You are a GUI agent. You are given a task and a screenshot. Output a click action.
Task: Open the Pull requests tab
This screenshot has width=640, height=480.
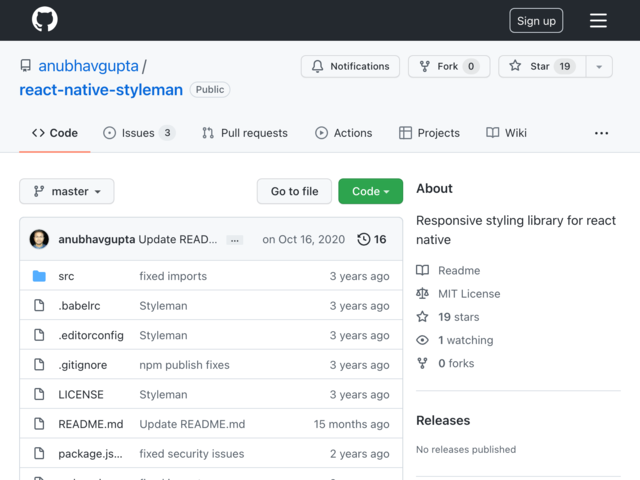(x=244, y=133)
